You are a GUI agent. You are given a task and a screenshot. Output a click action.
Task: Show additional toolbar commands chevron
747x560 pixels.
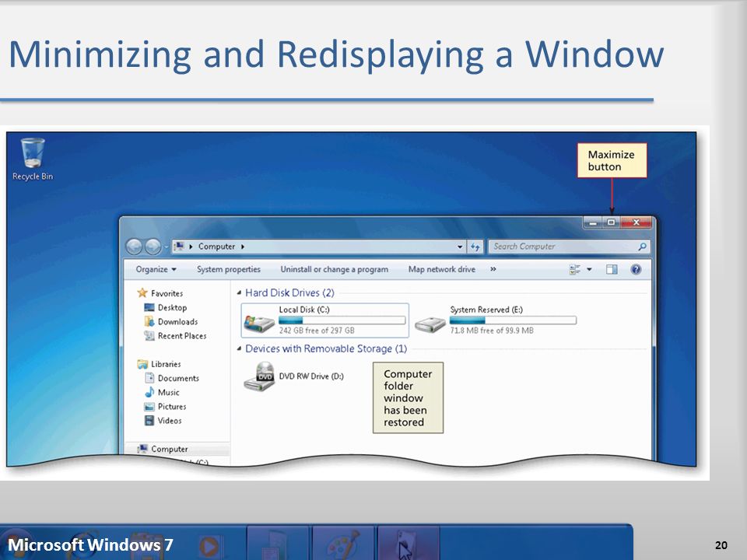(493, 270)
